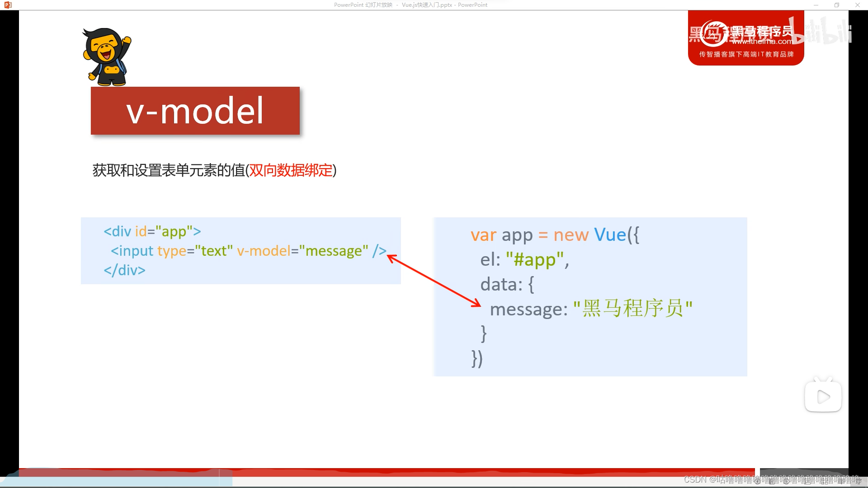868x488 pixels.
Task: Click the restore window control in title bar
Action: click(837, 5)
